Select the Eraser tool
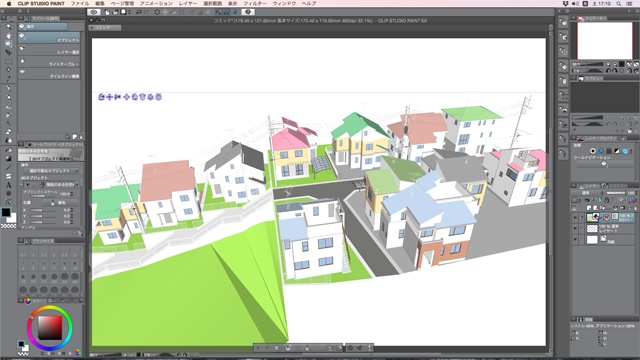 coord(8,132)
